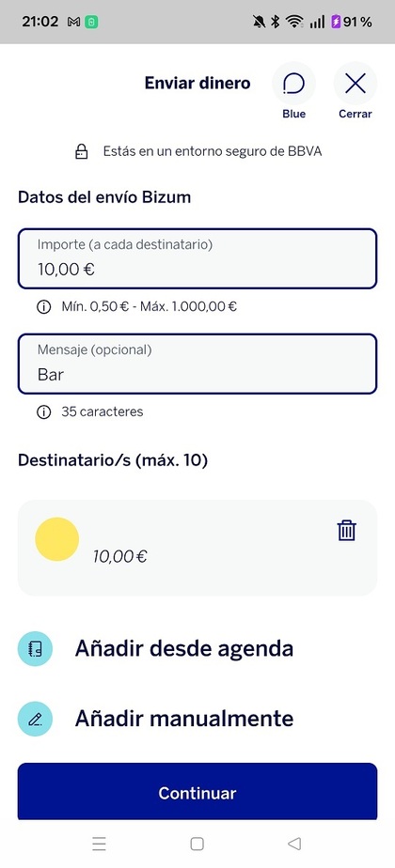
Task: Open the recipient card showing 10,00 €
Action: pyautogui.click(x=197, y=548)
